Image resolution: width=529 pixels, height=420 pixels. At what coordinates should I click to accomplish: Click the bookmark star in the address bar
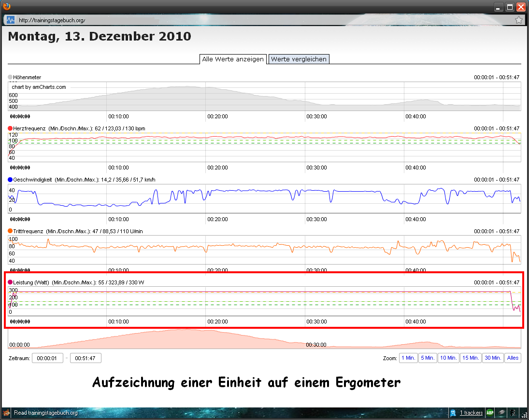[x=518, y=19]
